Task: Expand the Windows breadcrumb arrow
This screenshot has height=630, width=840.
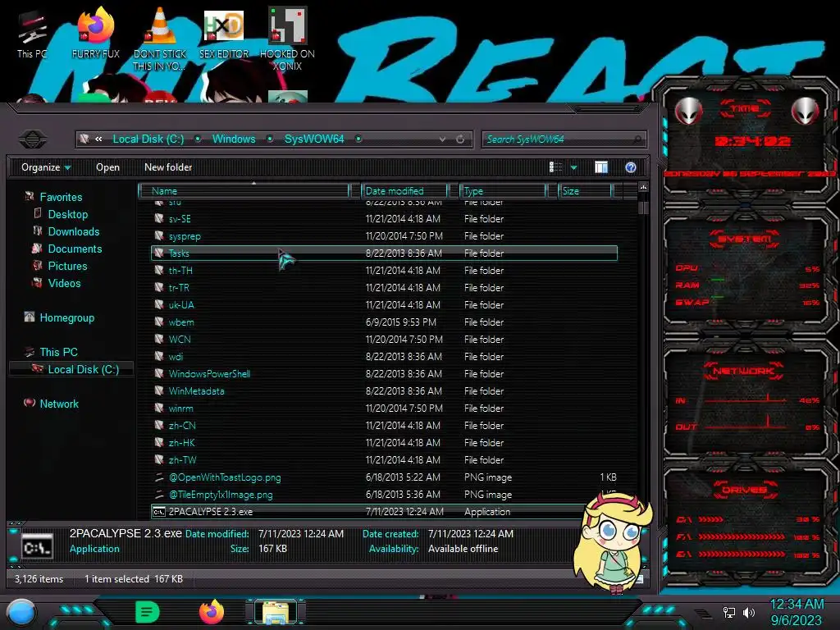Action: [270, 139]
